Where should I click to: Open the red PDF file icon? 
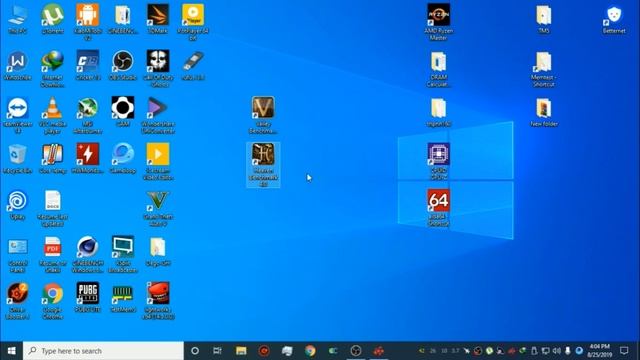coord(53,255)
